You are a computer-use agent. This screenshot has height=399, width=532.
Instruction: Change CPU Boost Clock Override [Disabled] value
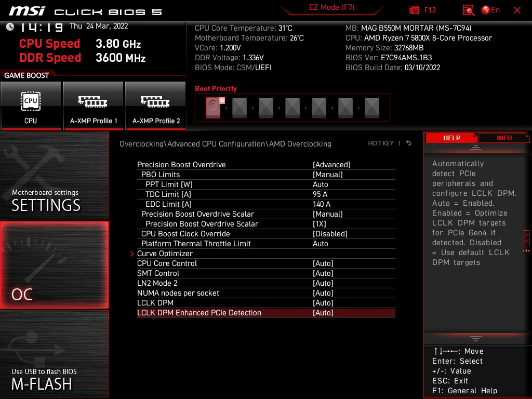point(330,233)
